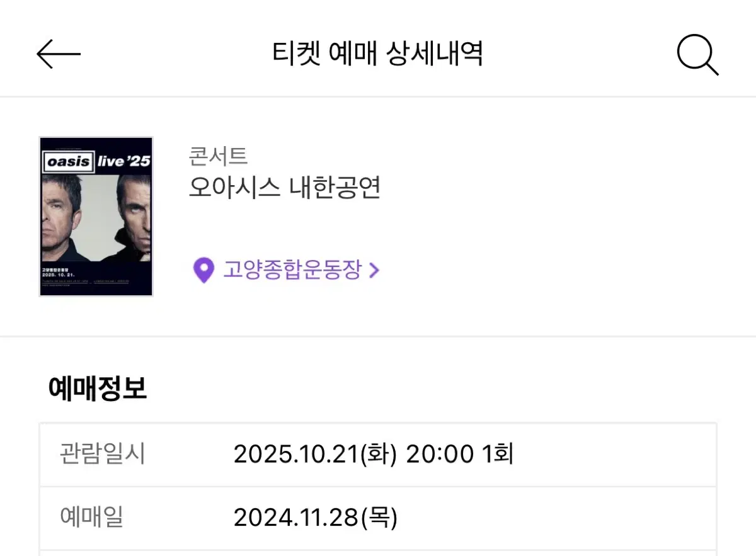Open the Oasis concert poster thumbnail
Viewport: 756px width, 556px height.
[96, 217]
